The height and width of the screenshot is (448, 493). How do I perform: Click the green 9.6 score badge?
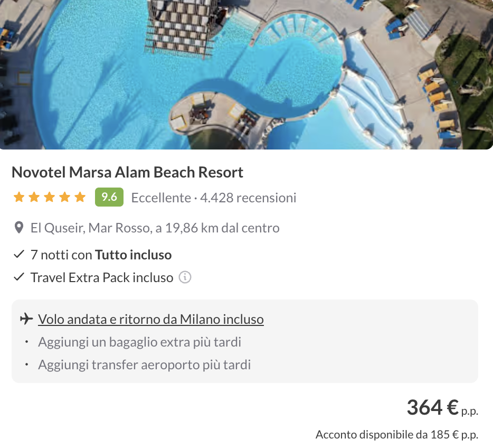point(109,197)
